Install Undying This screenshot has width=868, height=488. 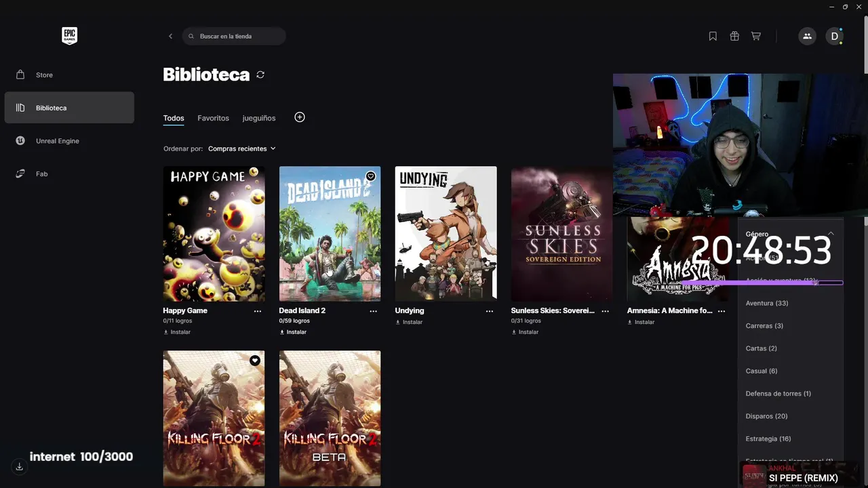(x=409, y=322)
